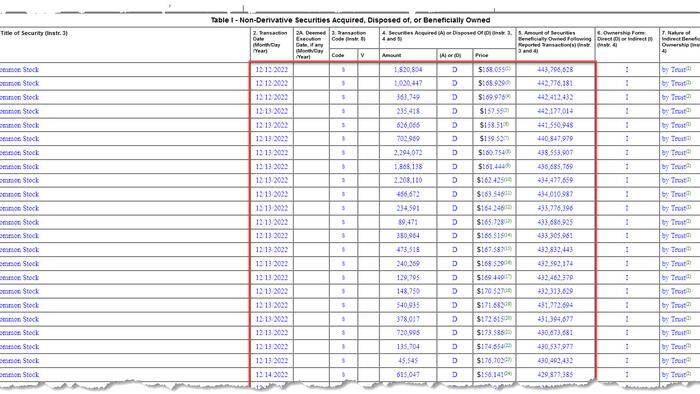Click the Table I Non-Derivative Securities heading
Image resolution: width=700 pixels, height=394 pixels.
point(350,20)
